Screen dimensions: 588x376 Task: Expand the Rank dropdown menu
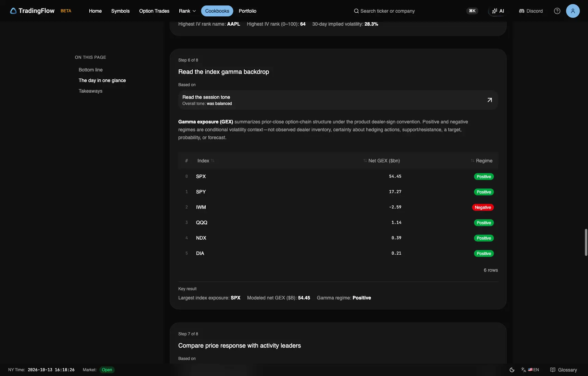[187, 11]
